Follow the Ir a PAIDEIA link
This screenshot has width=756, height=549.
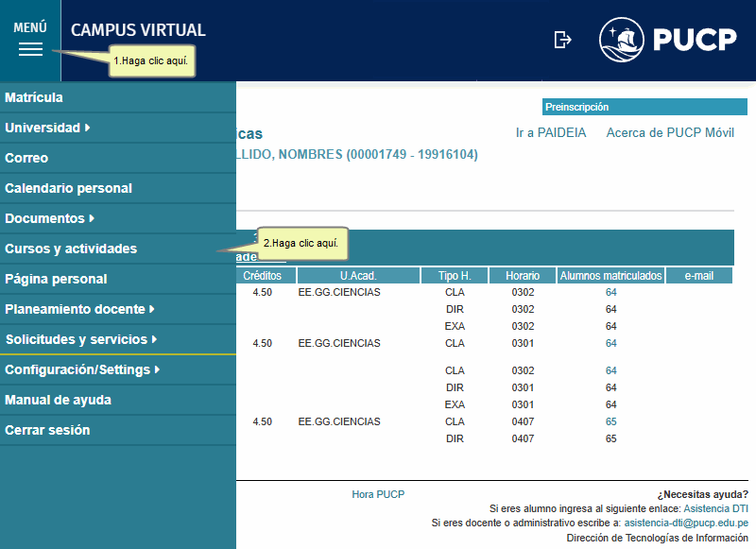point(551,133)
